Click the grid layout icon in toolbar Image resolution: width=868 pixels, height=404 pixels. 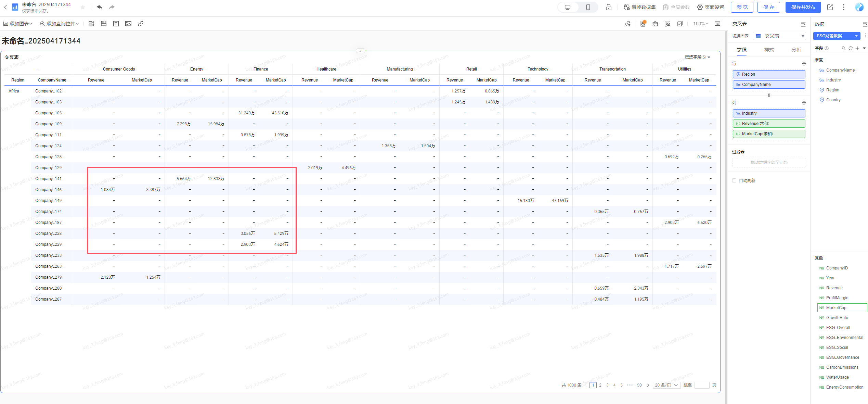point(717,24)
